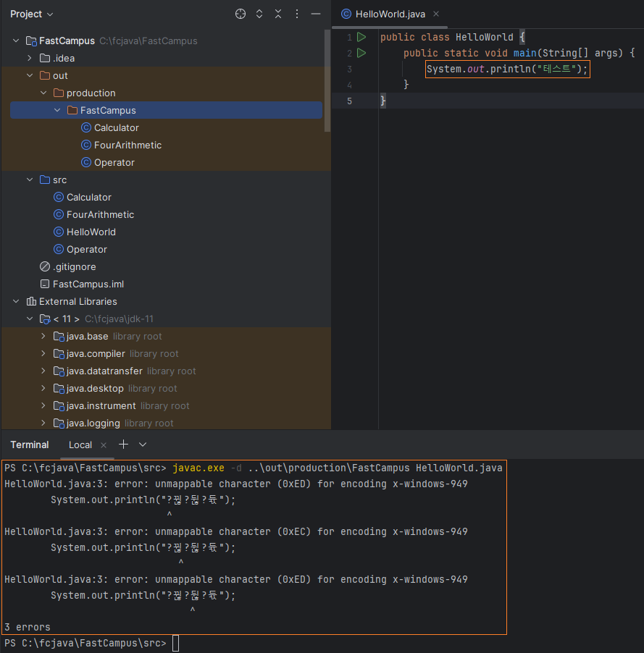Screen dimensions: 644x653
Task: Select the Local terminal session tab
Action: [80, 445]
